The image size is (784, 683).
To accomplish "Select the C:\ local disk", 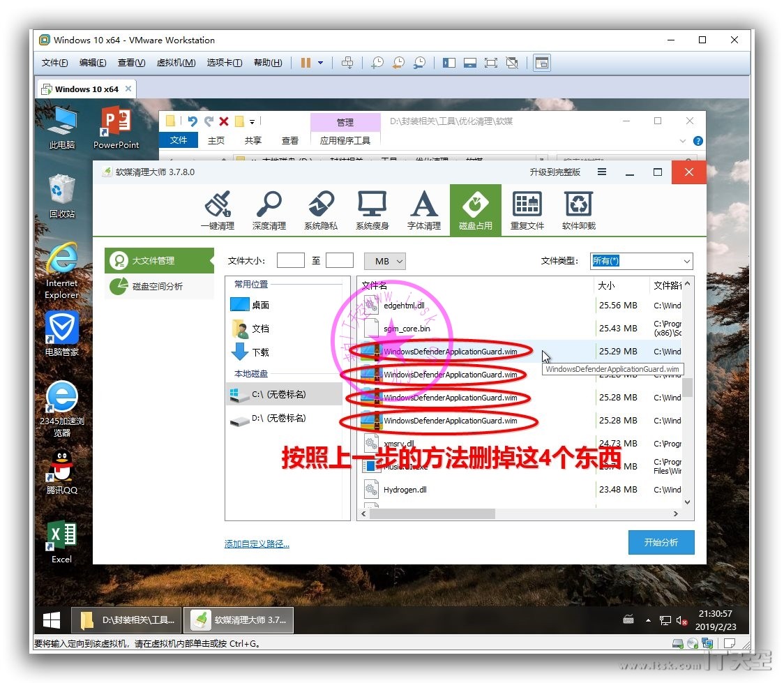I will (x=285, y=394).
